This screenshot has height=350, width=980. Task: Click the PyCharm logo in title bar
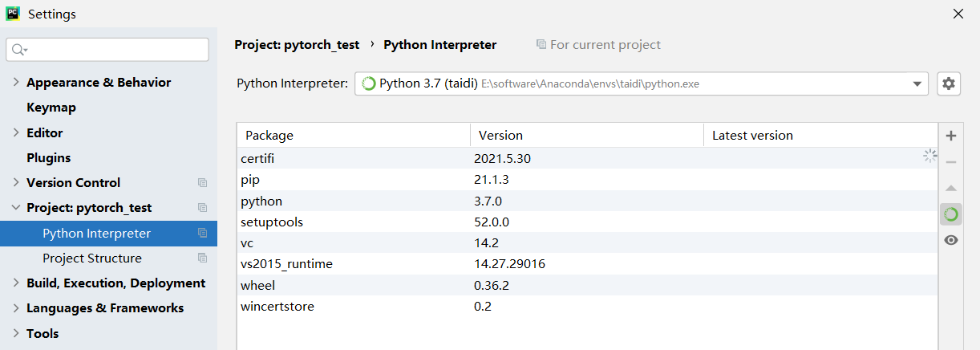13,14
